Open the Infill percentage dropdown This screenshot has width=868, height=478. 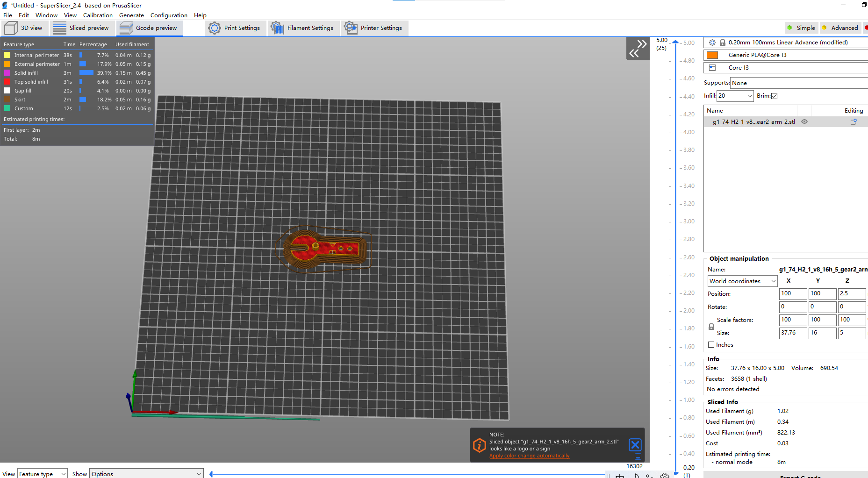(735, 96)
